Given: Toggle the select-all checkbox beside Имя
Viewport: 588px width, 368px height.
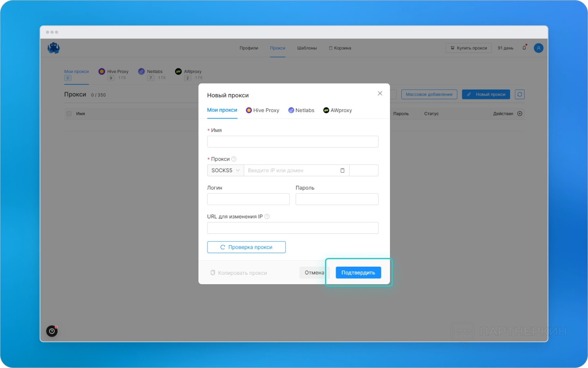Looking at the screenshot, I should [69, 114].
